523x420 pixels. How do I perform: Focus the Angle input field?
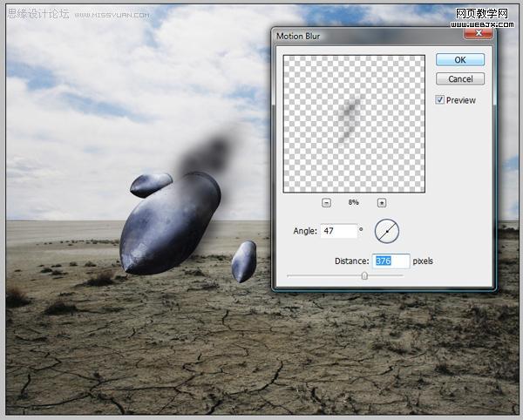coord(338,231)
